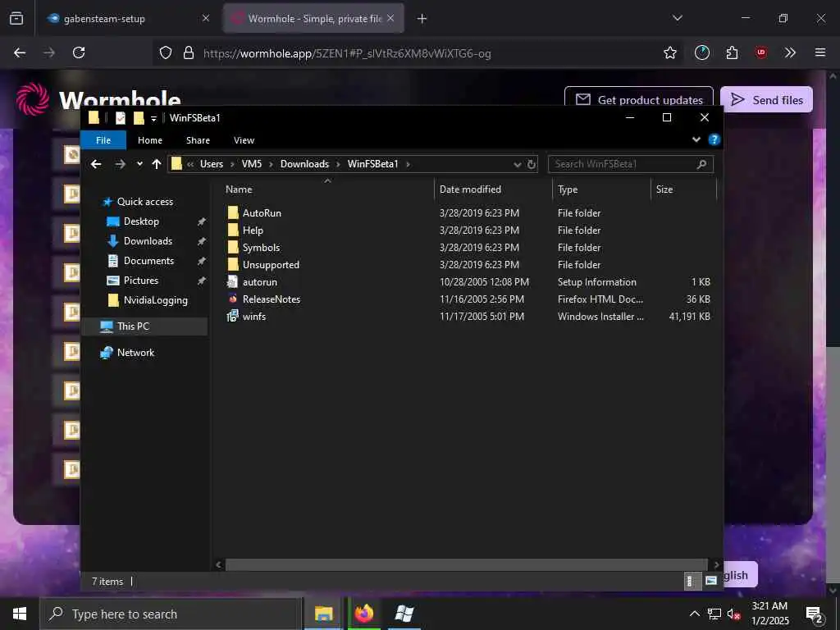Image resolution: width=840 pixels, height=630 pixels.
Task: Select the ReleaseNotes HTML file icon
Action: [x=232, y=299]
